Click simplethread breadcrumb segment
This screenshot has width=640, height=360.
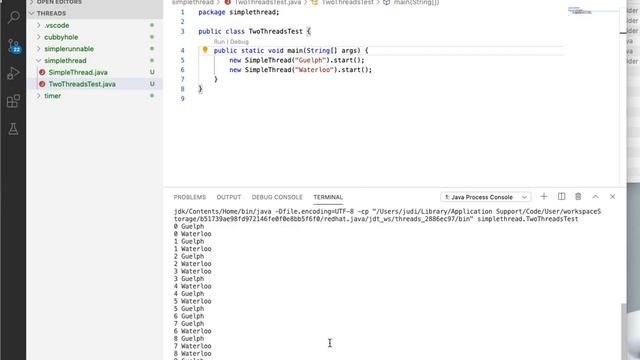click(x=193, y=2)
